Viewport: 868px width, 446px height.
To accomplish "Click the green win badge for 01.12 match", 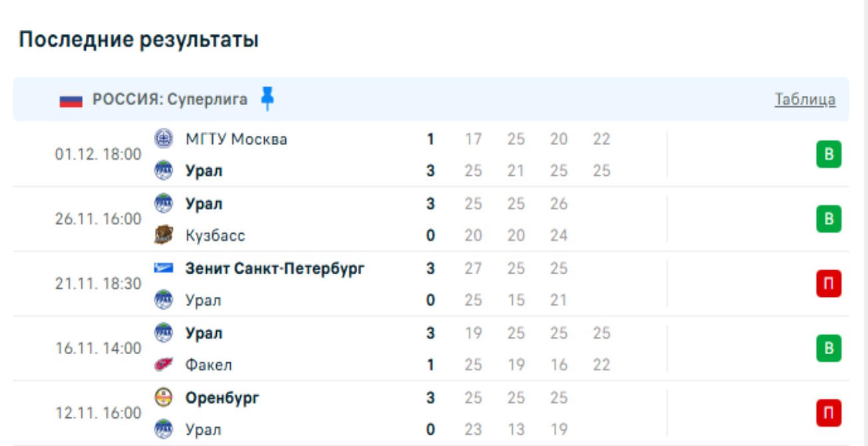I will (829, 155).
